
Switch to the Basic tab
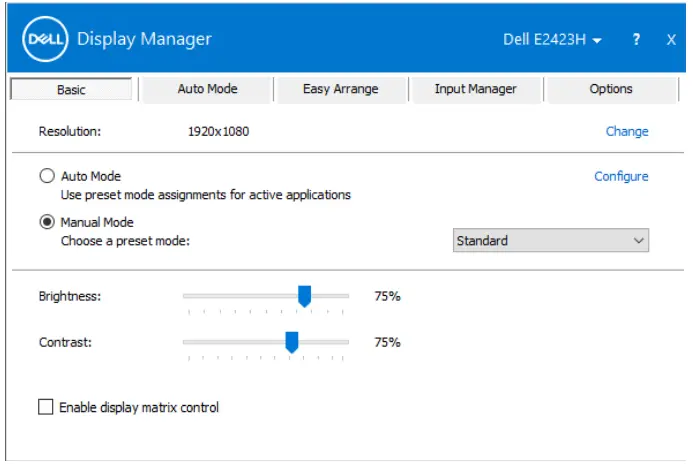(x=71, y=90)
